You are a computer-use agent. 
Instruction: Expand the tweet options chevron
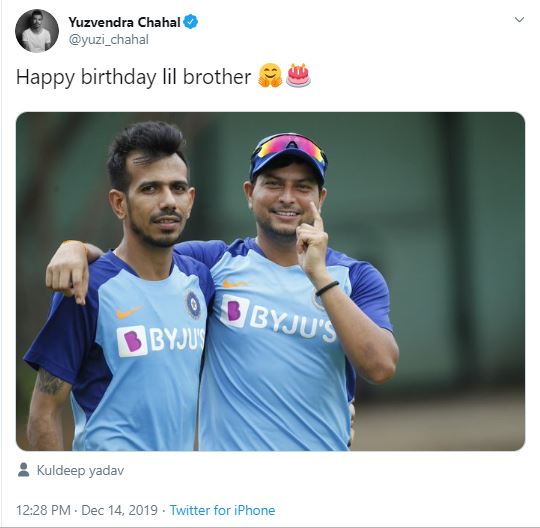click(x=519, y=20)
